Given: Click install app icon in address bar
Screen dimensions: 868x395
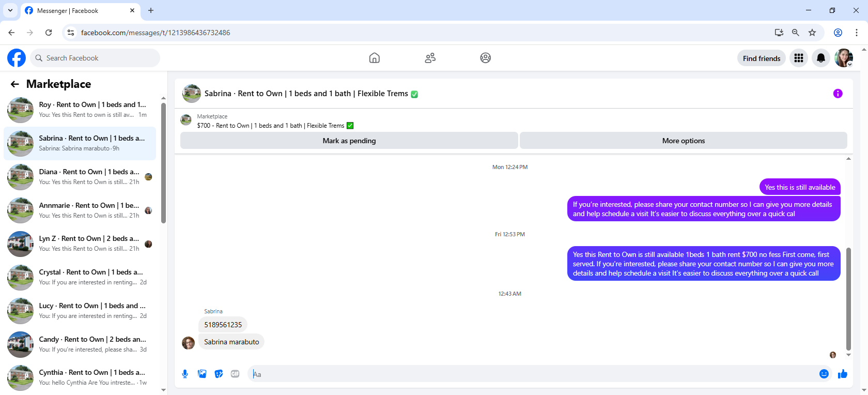Looking at the screenshot, I should coord(779,33).
